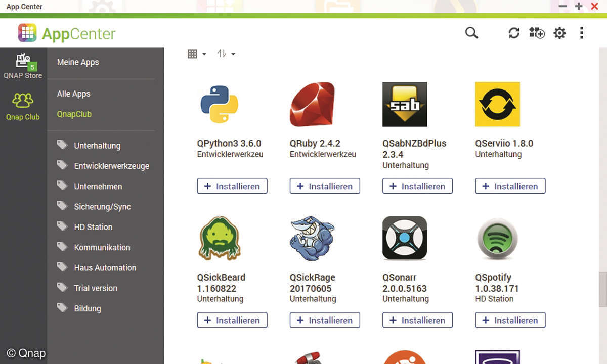The width and height of the screenshot is (607, 364).
Task: Install QSabNZBdPlus 2.3.4
Action: tap(417, 186)
